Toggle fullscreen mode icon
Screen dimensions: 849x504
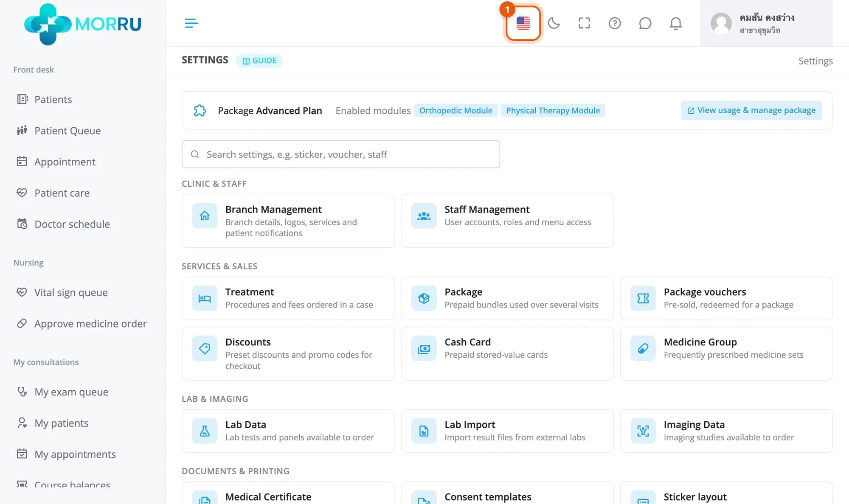(x=584, y=23)
